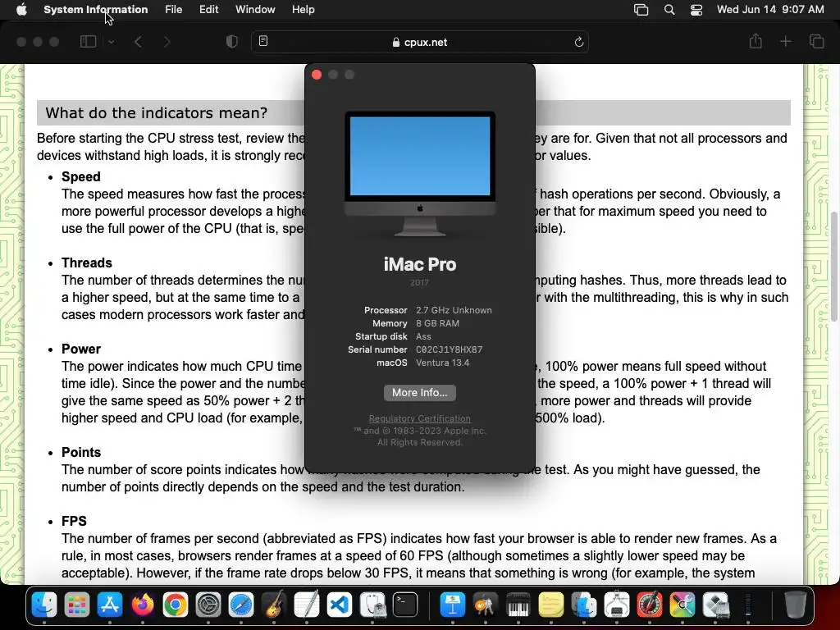Open App Store from the Dock
The width and height of the screenshot is (840, 630).
110,605
